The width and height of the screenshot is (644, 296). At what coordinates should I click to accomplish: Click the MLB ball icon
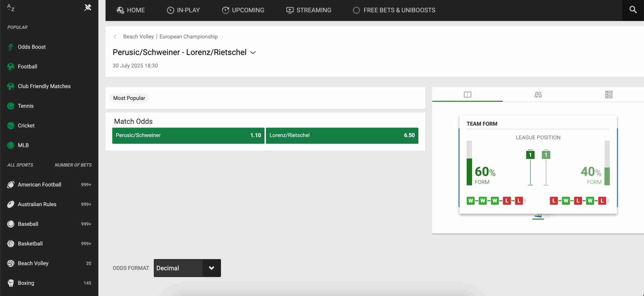(x=11, y=145)
